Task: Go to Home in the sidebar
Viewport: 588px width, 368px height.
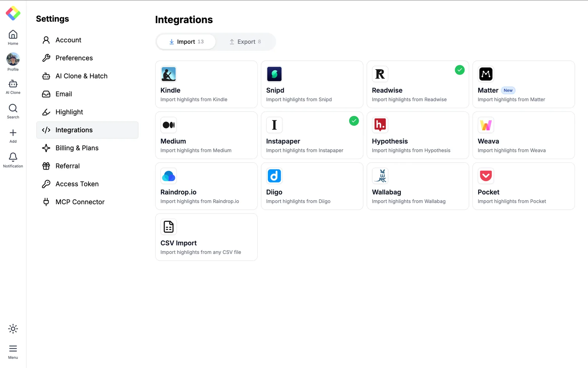Action: pos(13,38)
